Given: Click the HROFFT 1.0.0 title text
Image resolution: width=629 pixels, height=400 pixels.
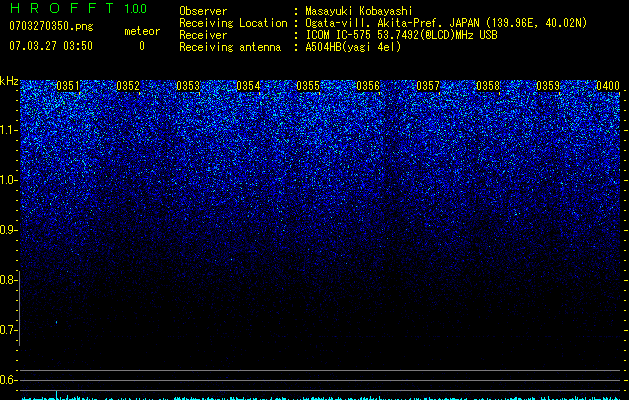Looking at the screenshot, I should coord(78,8).
